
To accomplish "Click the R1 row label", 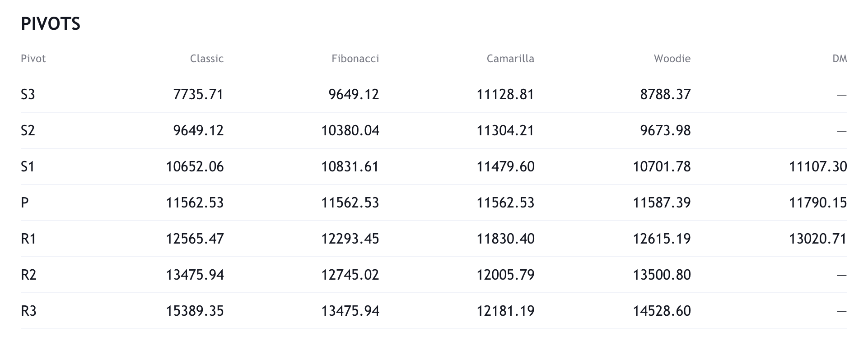I will tap(28, 239).
